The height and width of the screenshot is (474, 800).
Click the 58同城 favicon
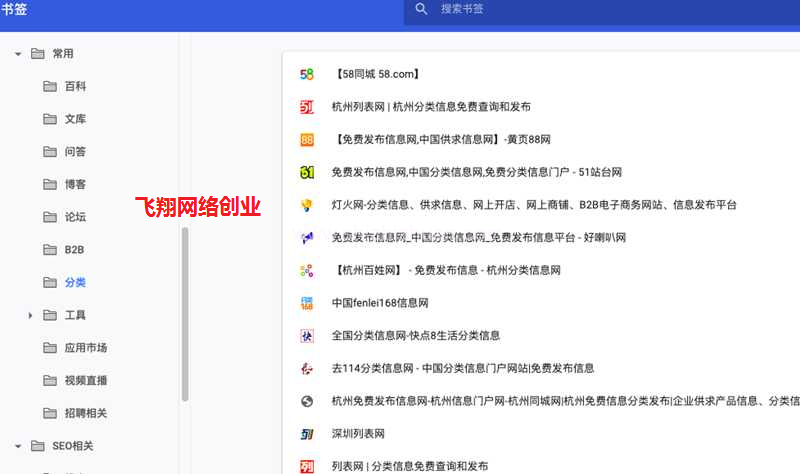pyautogui.click(x=307, y=74)
